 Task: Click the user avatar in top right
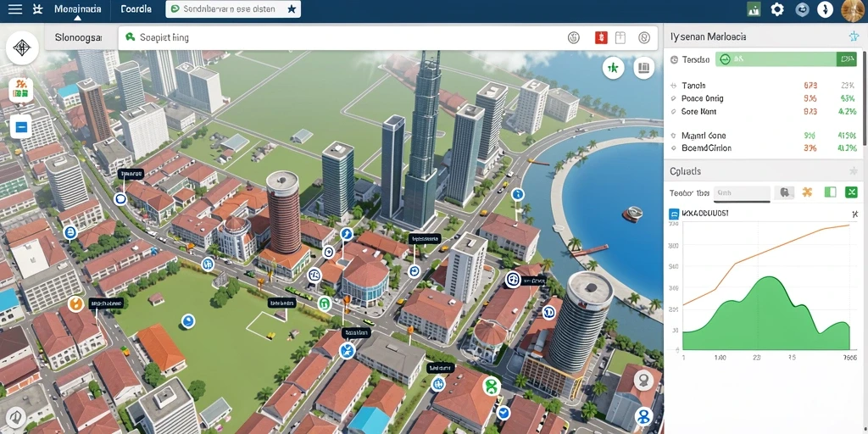click(852, 10)
